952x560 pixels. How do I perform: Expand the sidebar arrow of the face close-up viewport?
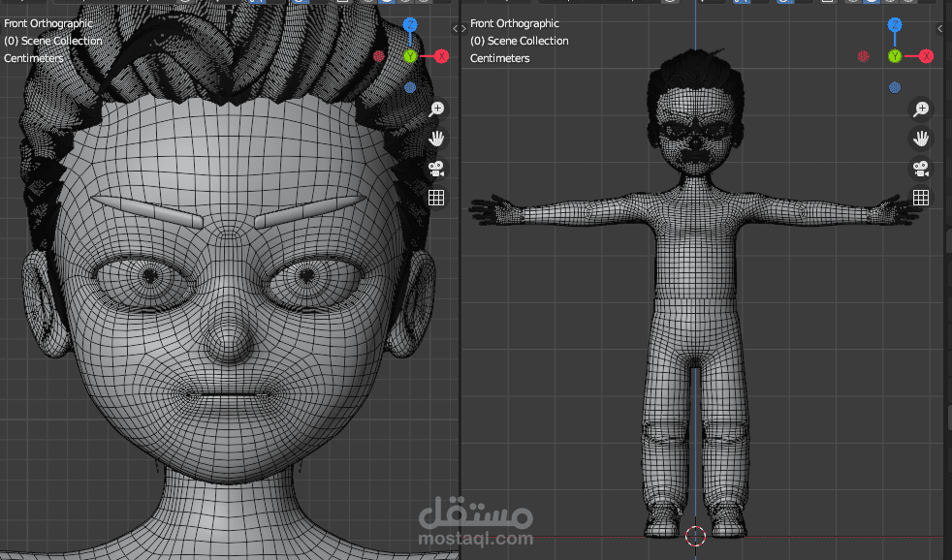pyautogui.click(x=456, y=28)
